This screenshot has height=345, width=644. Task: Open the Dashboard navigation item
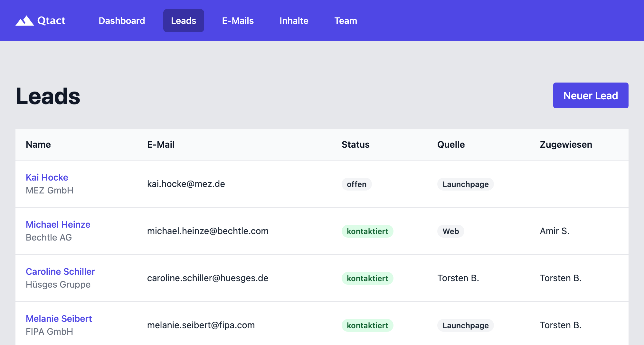pos(122,21)
